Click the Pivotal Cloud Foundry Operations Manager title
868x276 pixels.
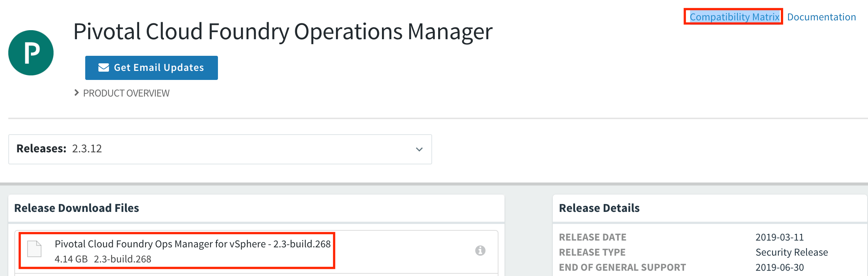[282, 31]
